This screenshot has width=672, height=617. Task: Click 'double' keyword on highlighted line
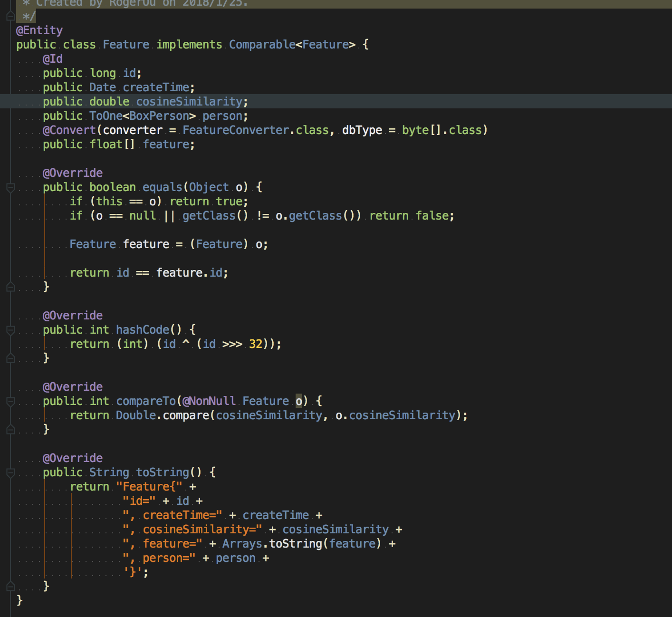click(x=109, y=102)
